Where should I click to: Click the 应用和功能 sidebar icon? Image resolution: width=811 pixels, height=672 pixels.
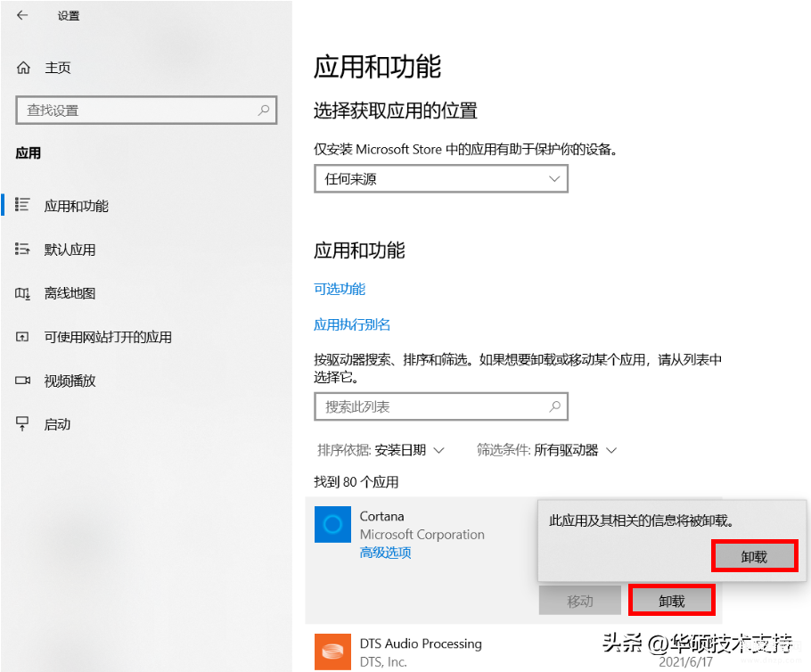22,205
